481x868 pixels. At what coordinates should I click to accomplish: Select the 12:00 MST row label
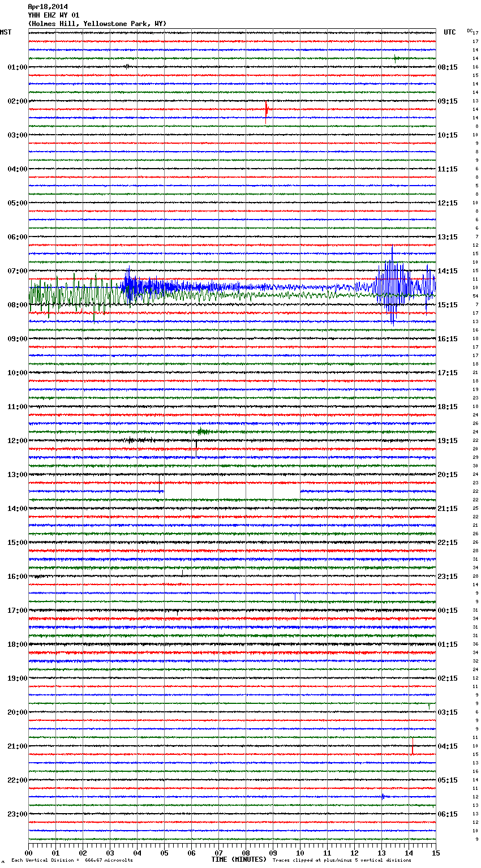(x=17, y=441)
